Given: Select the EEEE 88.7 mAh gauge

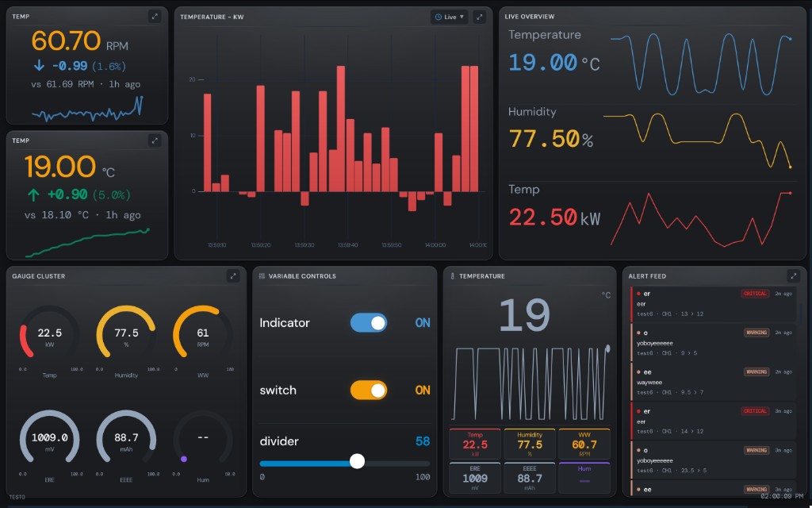Looking at the screenshot, I should tap(126, 446).
